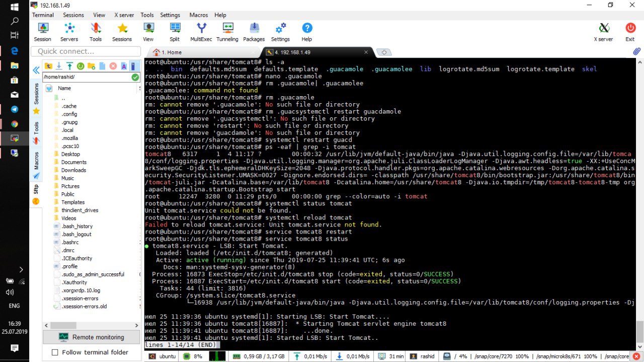Select the Desktop folder
644x362 pixels.
click(70, 154)
